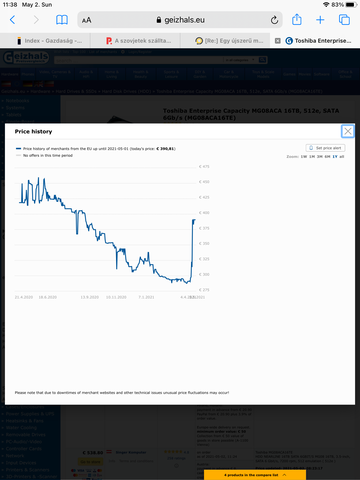Screen dimensions: 360x480
Task: Click the Water Cooling sidebar link
Action: click(21, 428)
